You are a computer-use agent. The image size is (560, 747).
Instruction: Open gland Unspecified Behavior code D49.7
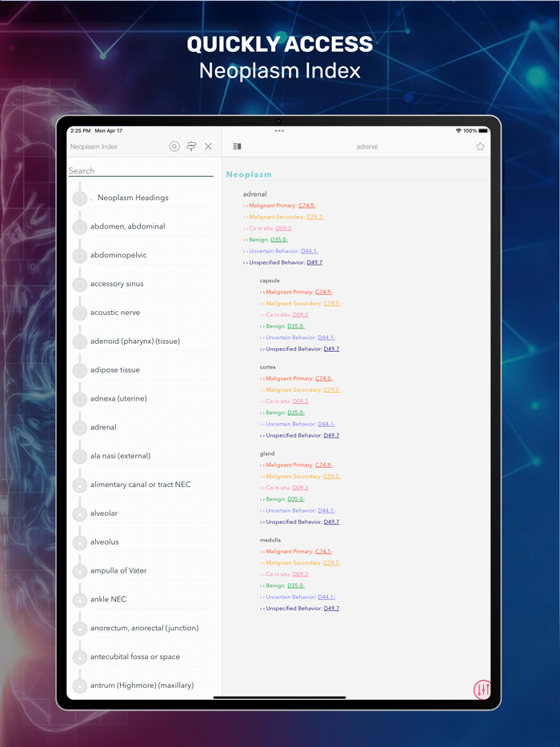click(332, 522)
